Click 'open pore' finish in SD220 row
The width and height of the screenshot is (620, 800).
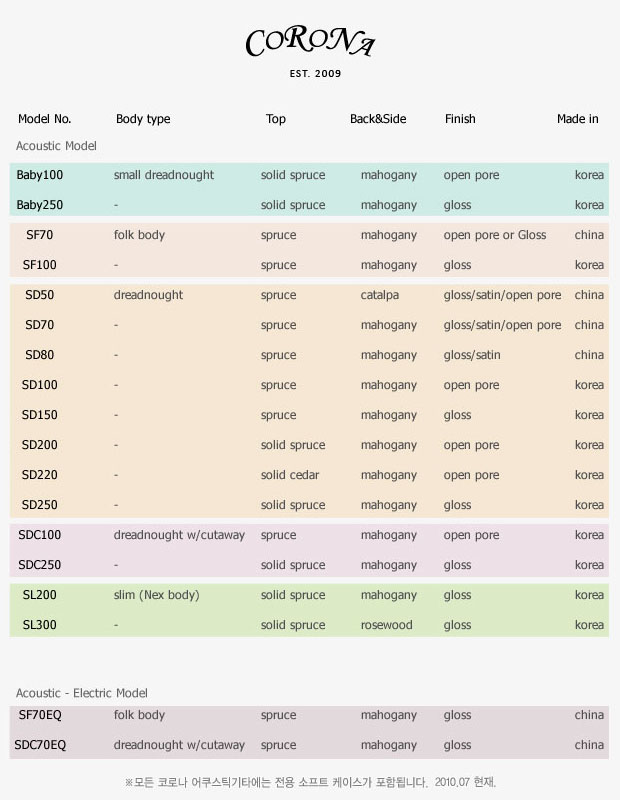coord(471,476)
